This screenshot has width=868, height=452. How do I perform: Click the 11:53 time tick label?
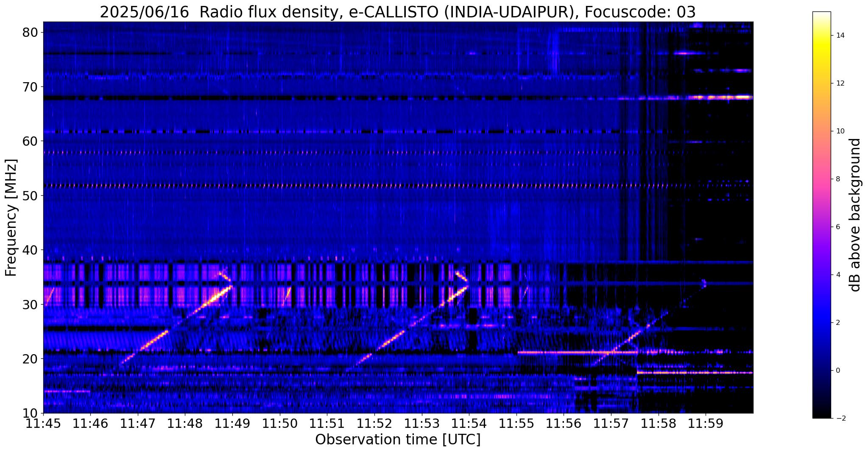421,424
